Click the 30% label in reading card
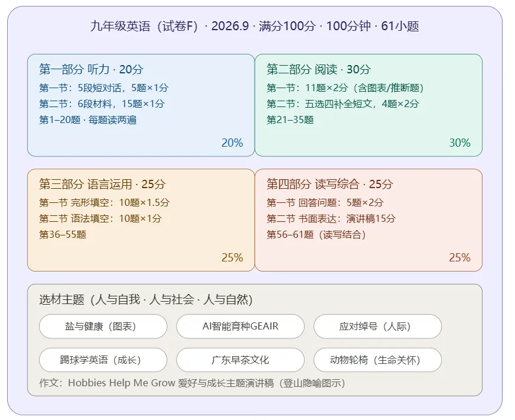This screenshot has height=420, width=515. pyautogui.click(x=460, y=143)
